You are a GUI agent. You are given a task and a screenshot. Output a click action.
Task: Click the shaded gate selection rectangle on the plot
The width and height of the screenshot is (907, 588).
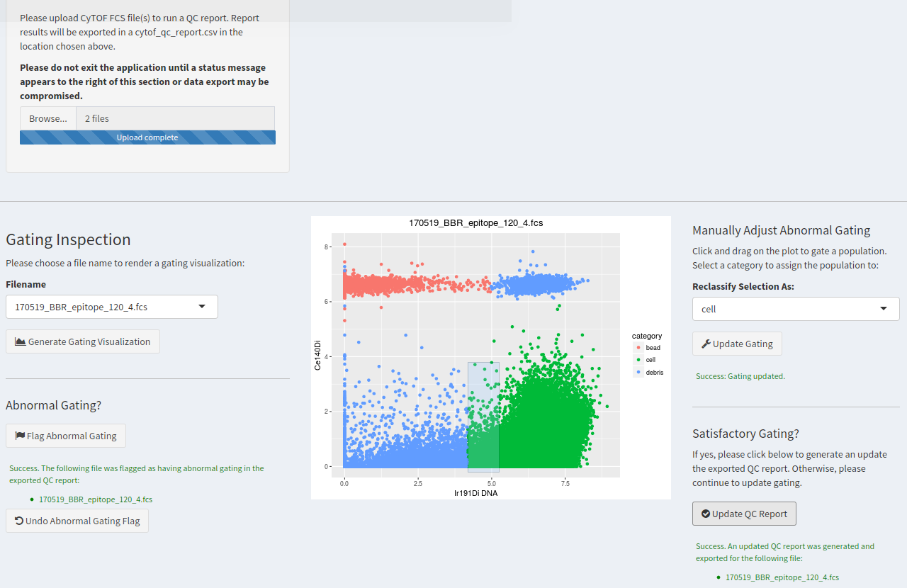coord(483,417)
